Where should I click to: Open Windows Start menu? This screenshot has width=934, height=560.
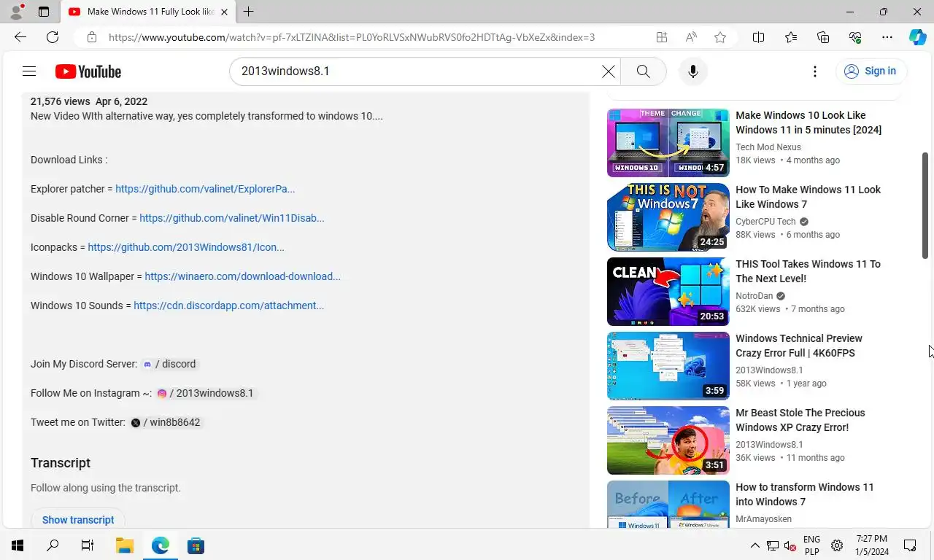[18, 545]
